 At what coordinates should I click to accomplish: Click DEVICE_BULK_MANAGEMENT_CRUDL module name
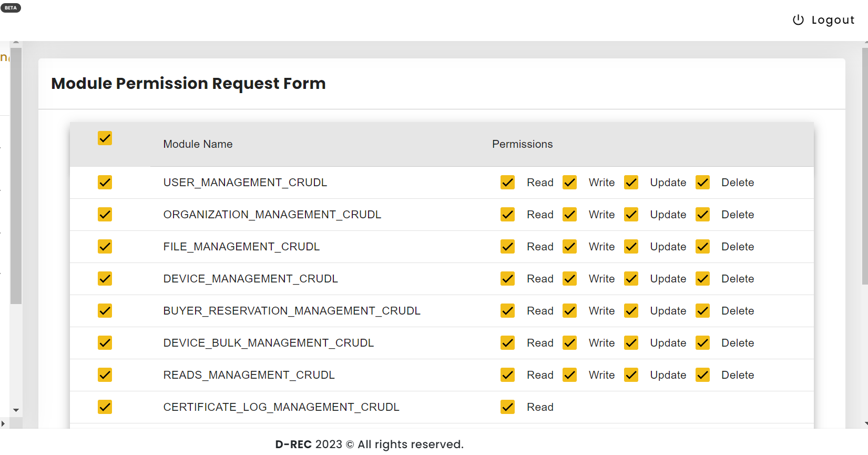pos(268,343)
